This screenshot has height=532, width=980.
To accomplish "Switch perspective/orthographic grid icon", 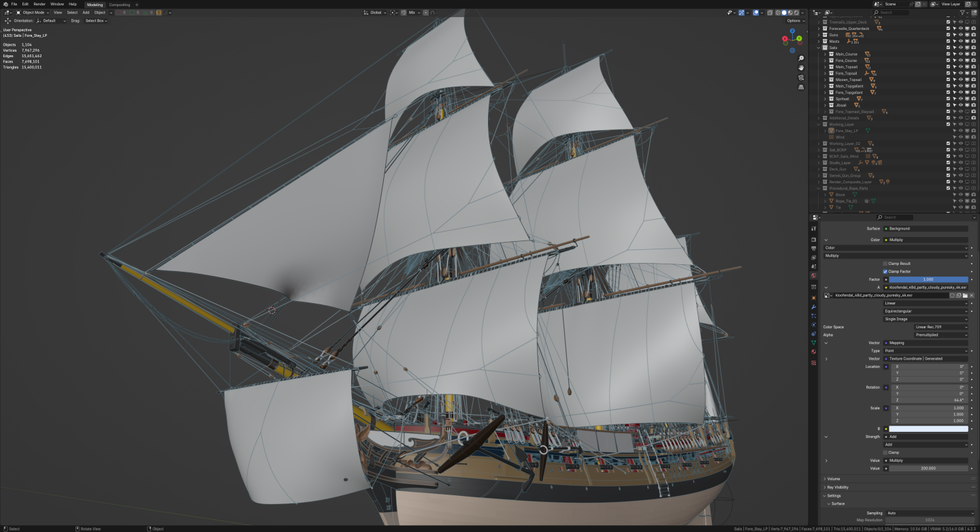I will (x=801, y=87).
